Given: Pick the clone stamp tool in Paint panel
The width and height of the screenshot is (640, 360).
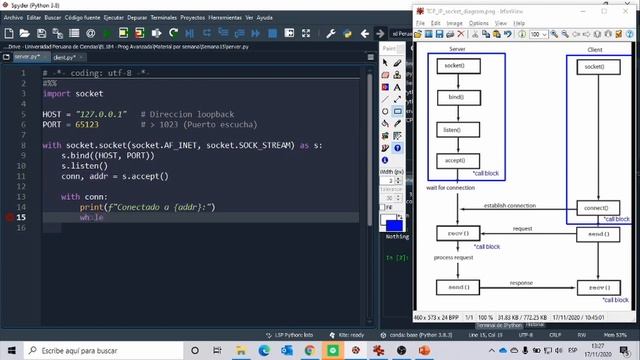Looking at the screenshot, I should coord(397,75).
